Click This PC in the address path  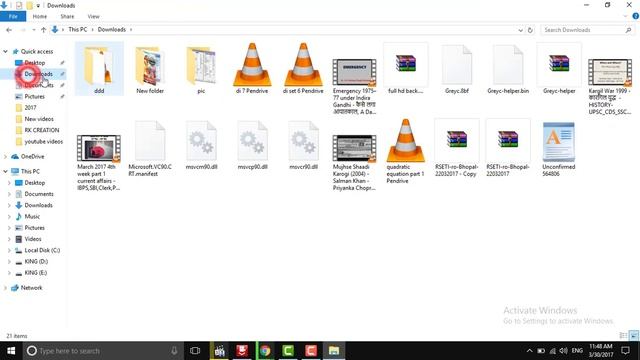click(x=78, y=29)
